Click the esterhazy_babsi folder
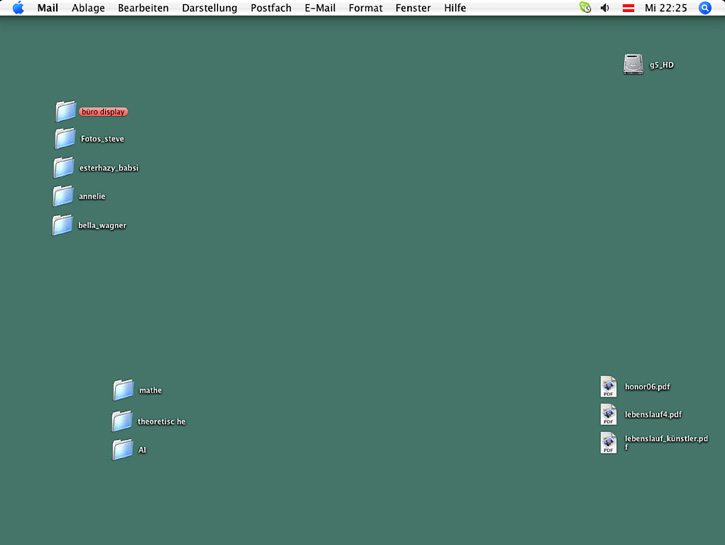 [x=64, y=167]
